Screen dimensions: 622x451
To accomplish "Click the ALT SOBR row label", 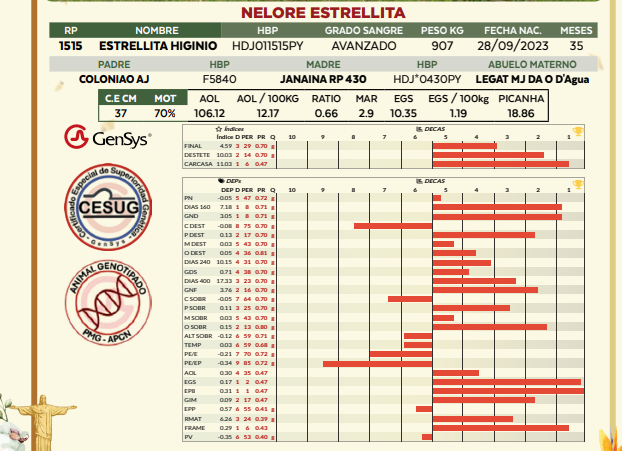I will coord(198,336).
